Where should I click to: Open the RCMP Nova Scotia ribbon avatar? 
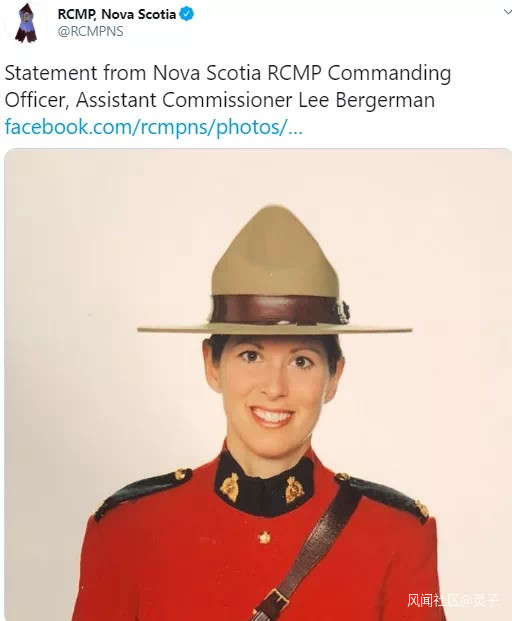pyautogui.click(x=26, y=23)
